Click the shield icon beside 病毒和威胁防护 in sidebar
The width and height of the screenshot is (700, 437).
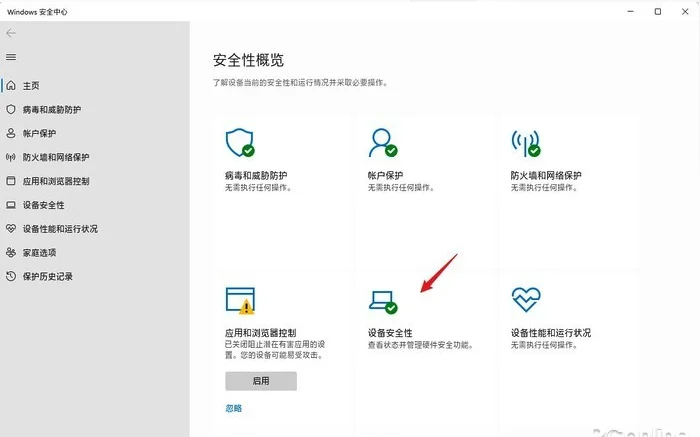[11, 109]
